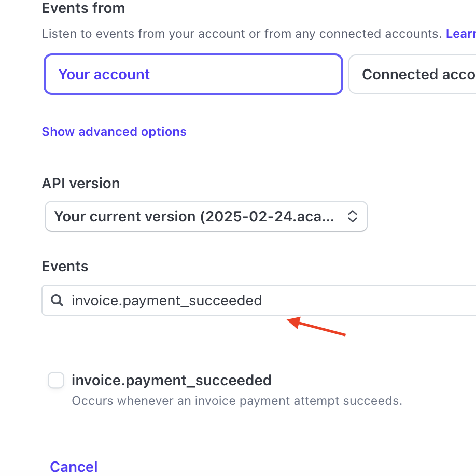
Task: Select the Connected accounts option
Action: point(412,74)
